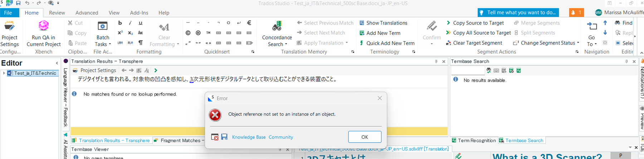
Task: Collapse the Editor navigation pane chevron
Action: [57, 63]
